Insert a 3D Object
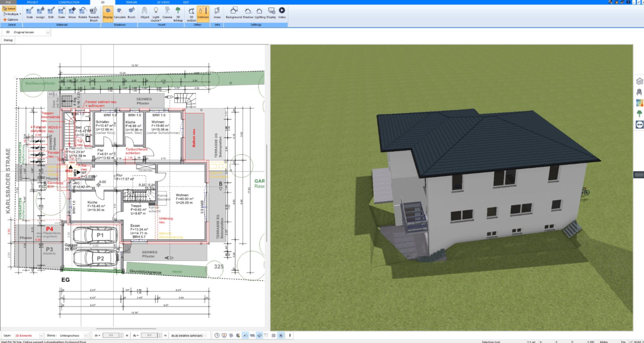644x343 pixels. pos(145,13)
